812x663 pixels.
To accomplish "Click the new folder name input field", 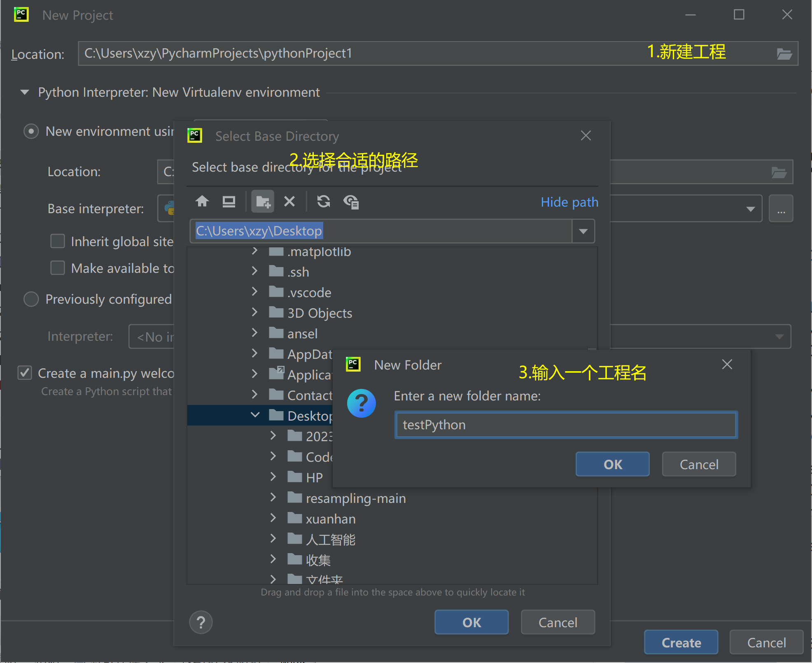I will 566,425.
